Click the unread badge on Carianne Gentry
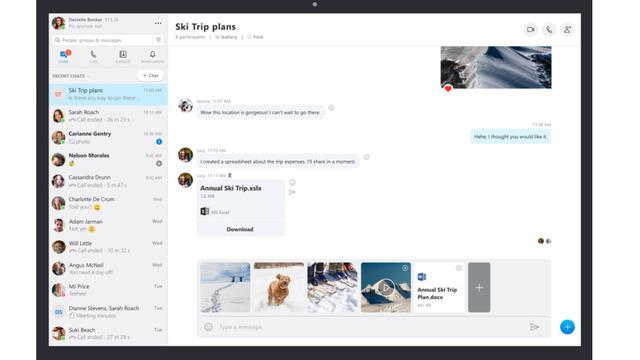The image size is (640, 360). [x=159, y=142]
